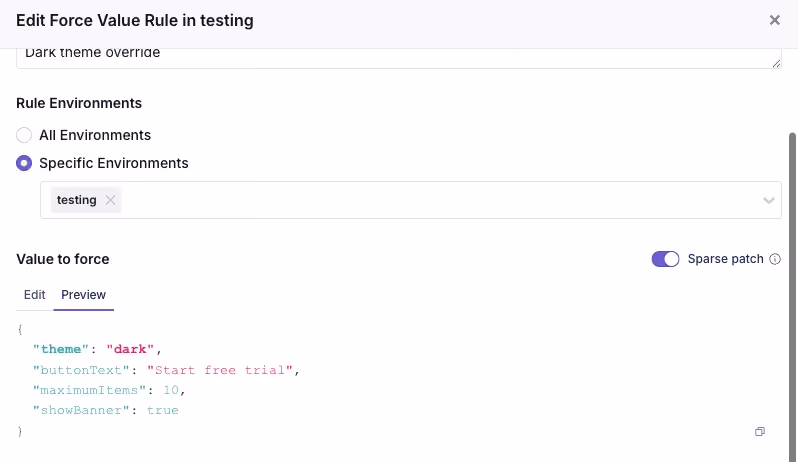
Task: Show info tooltip for Sparse patch
Action: (x=775, y=259)
